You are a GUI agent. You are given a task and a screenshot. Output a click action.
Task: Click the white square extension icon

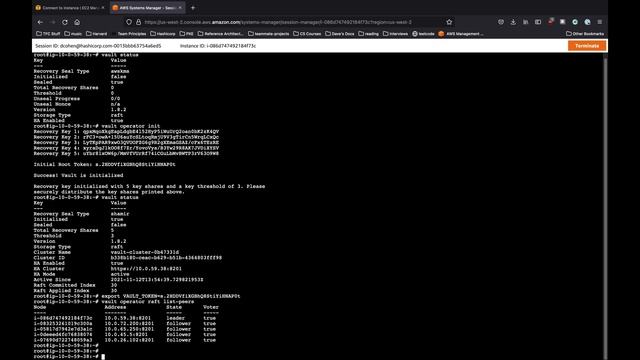[x=563, y=22]
